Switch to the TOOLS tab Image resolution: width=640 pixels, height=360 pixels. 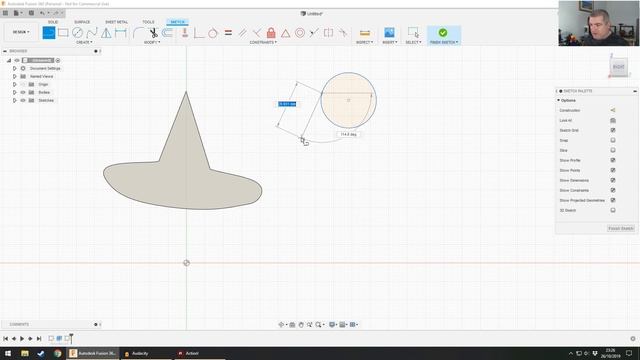(148, 22)
